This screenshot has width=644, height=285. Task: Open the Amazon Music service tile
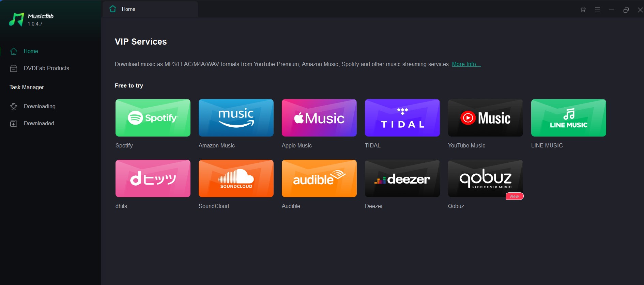coord(236,118)
